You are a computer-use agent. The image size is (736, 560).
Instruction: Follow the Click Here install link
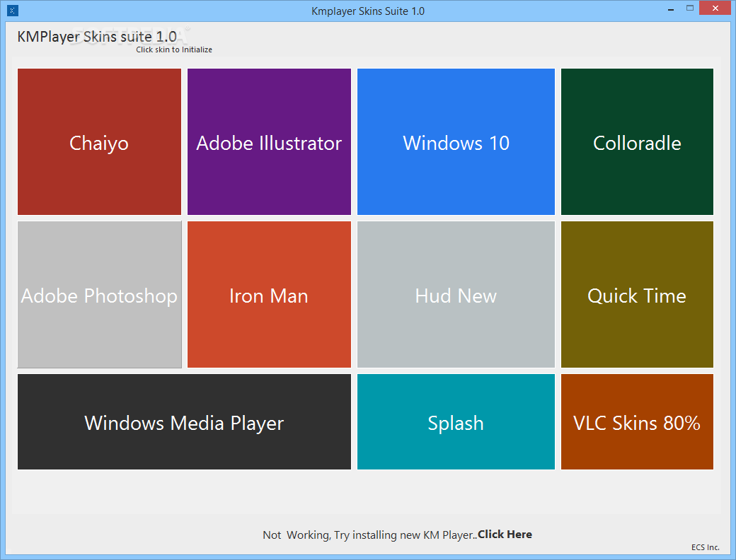(505, 535)
